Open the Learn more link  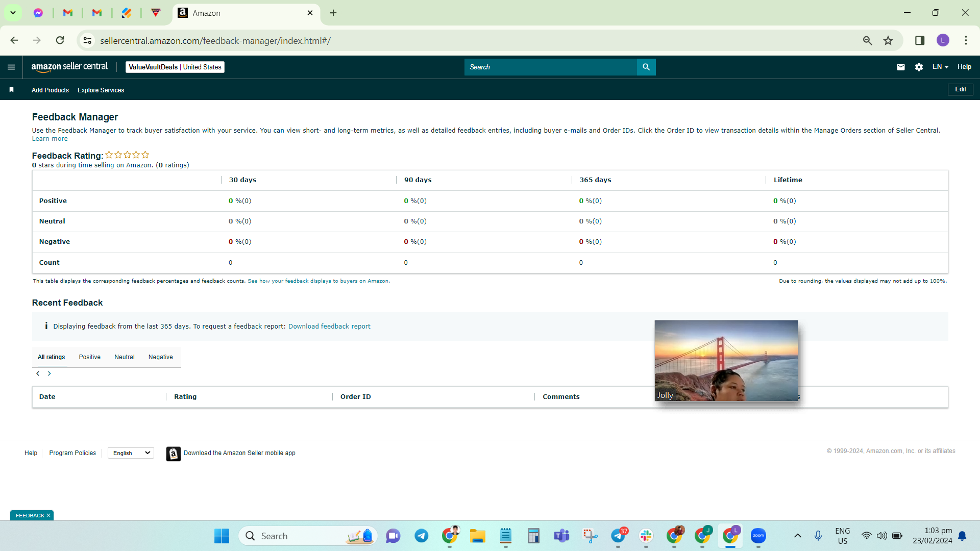[x=50, y=139]
